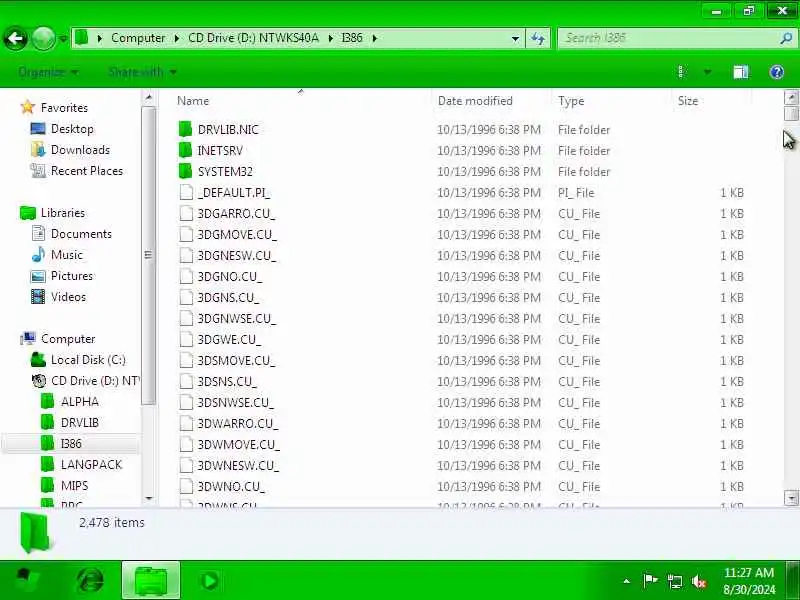Click the muted volume tray icon

pyautogui.click(x=698, y=581)
